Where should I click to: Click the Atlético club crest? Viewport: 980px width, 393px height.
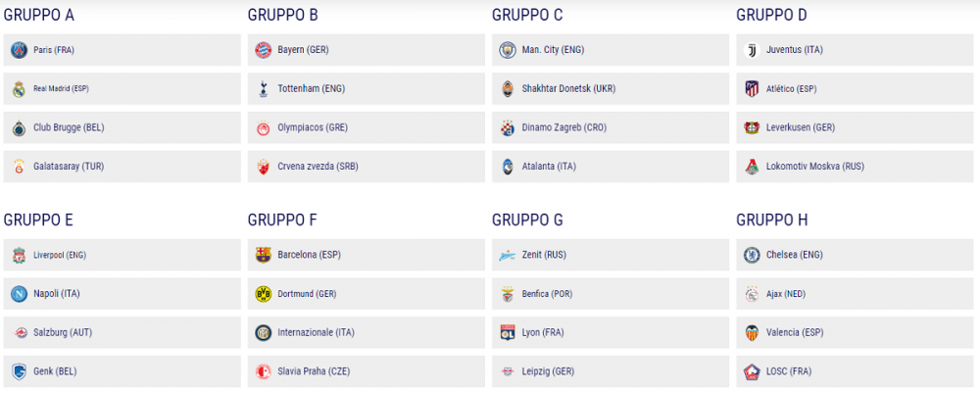tap(752, 89)
